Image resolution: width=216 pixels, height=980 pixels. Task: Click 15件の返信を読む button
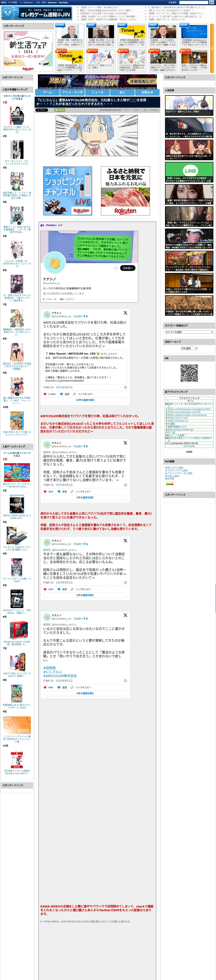point(85,400)
